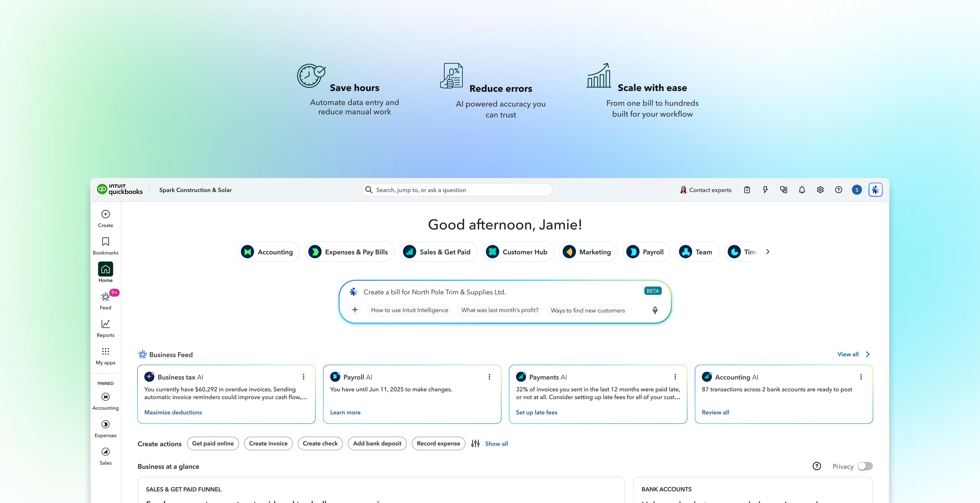The height and width of the screenshot is (503, 980).
Task: Click Create invoice button
Action: 268,443
